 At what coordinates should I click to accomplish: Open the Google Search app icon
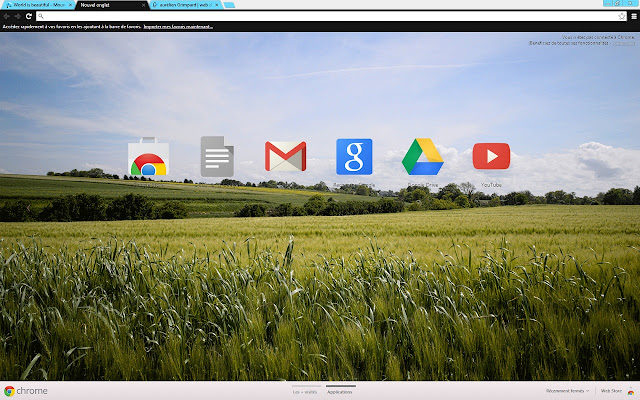354,157
